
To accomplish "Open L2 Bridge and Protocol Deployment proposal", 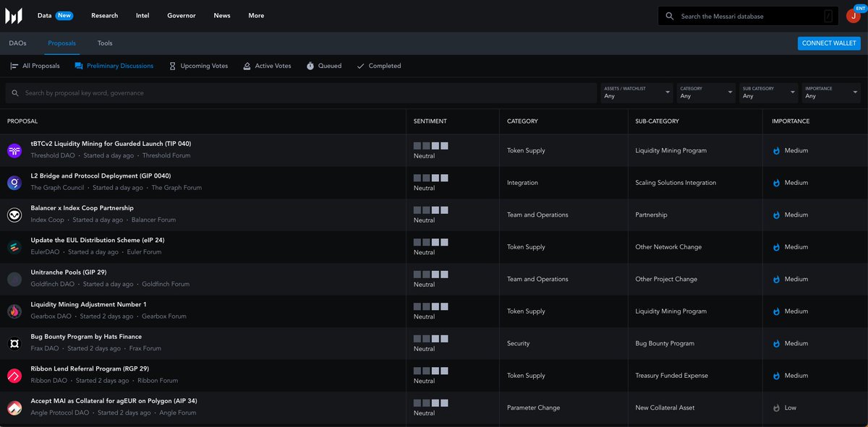I will [101, 176].
